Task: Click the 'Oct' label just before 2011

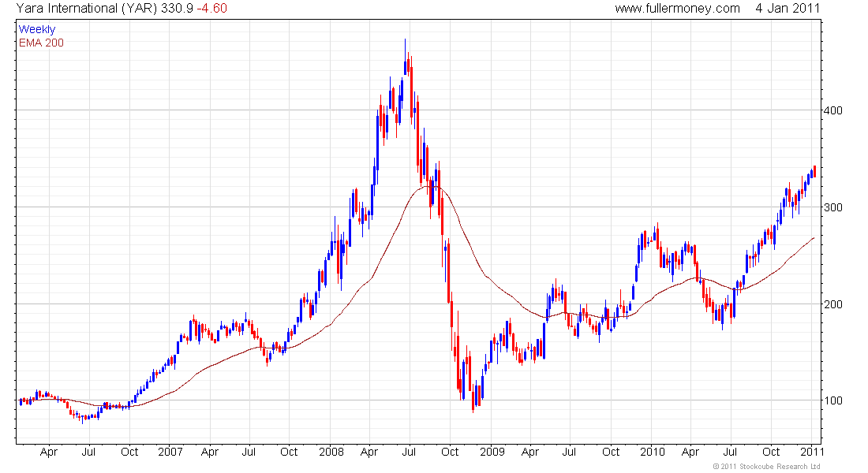Action: coord(771,452)
